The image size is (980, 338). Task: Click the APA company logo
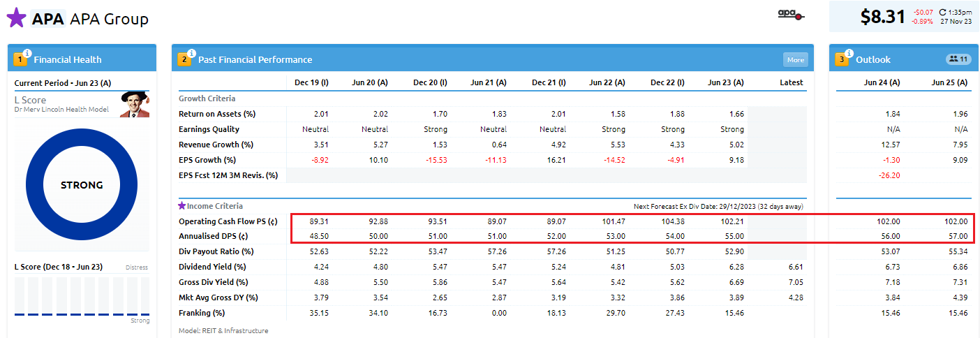(x=791, y=15)
